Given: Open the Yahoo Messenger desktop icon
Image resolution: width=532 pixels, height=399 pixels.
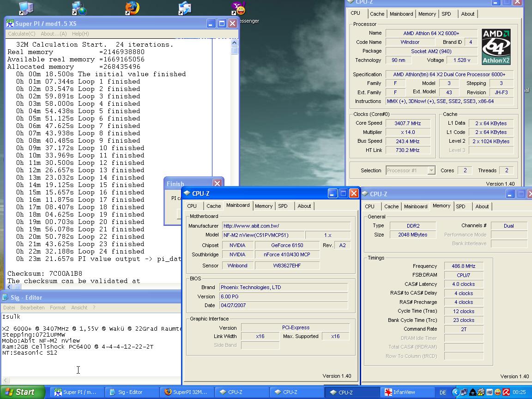Looking at the screenshot, I should click(x=238, y=8).
